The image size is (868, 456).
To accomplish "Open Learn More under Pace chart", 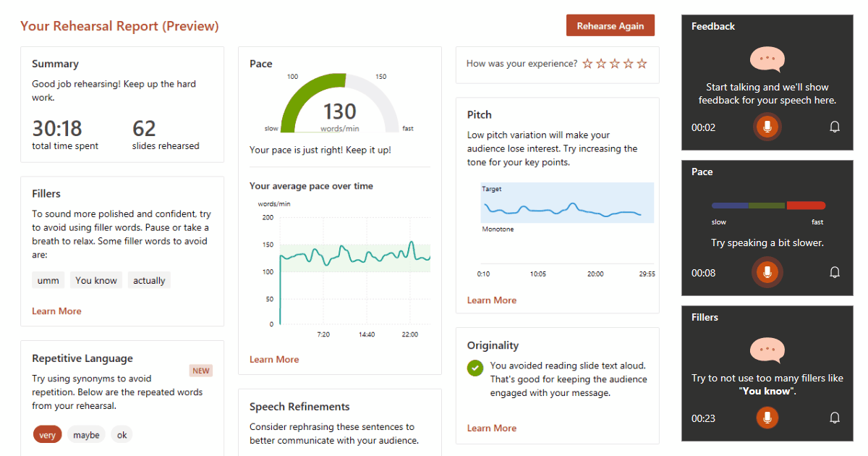I will 274,360.
